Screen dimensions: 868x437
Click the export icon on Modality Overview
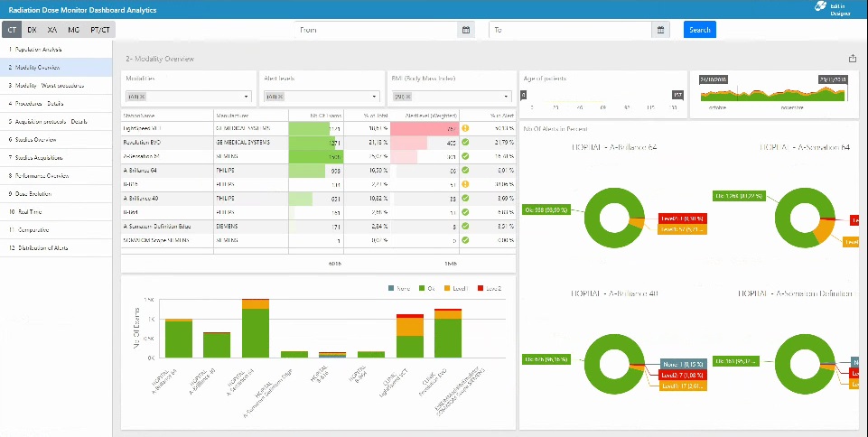(852, 59)
